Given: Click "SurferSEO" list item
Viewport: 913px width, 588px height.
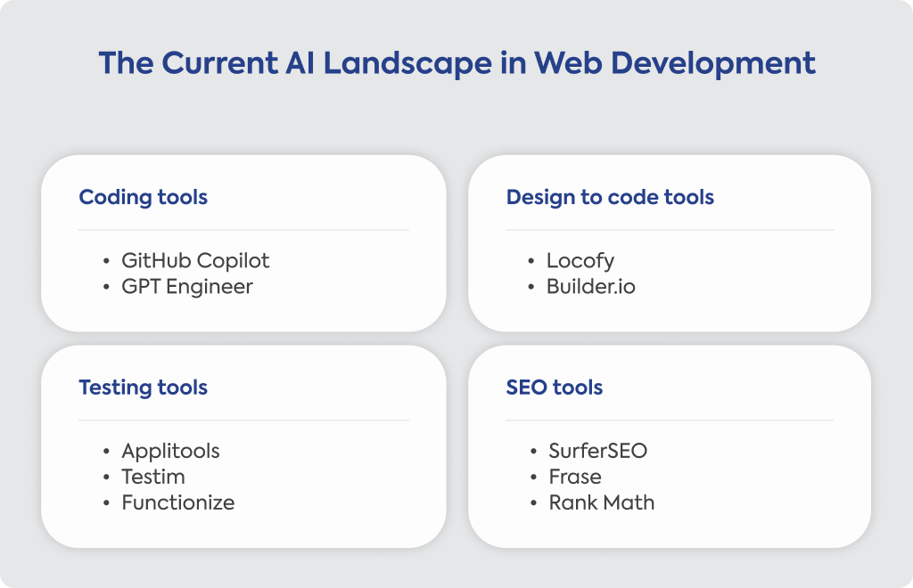Looking at the screenshot, I should [x=598, y=451].
